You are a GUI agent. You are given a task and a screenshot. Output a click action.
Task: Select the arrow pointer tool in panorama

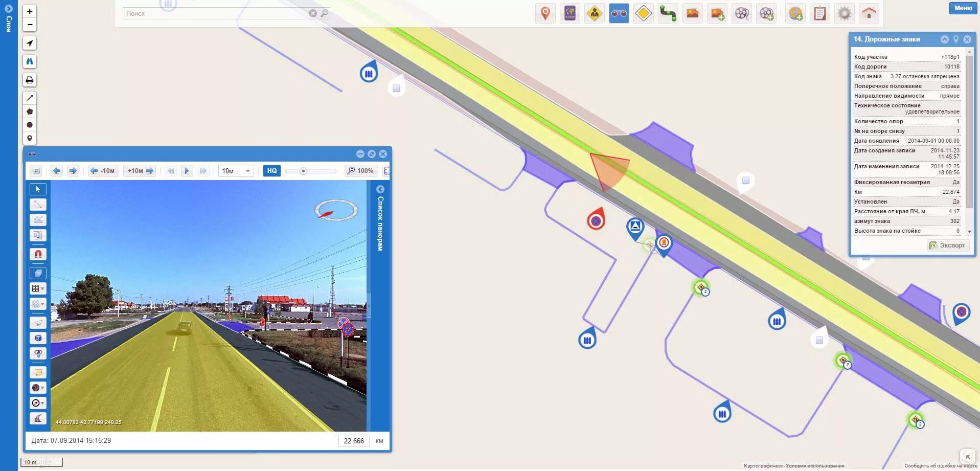point(38,189)
